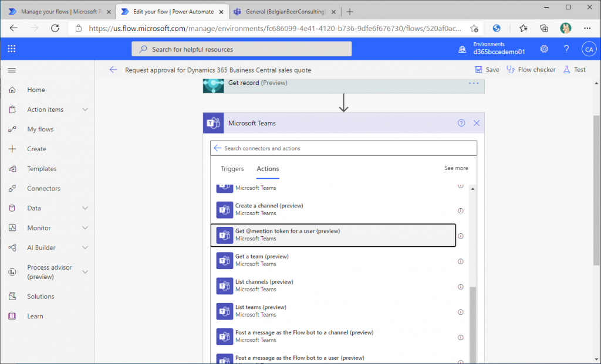This screenshot has height=364, width=601.
Task: Click back arrow in connector search box
Action: click(x=217, y=148)
